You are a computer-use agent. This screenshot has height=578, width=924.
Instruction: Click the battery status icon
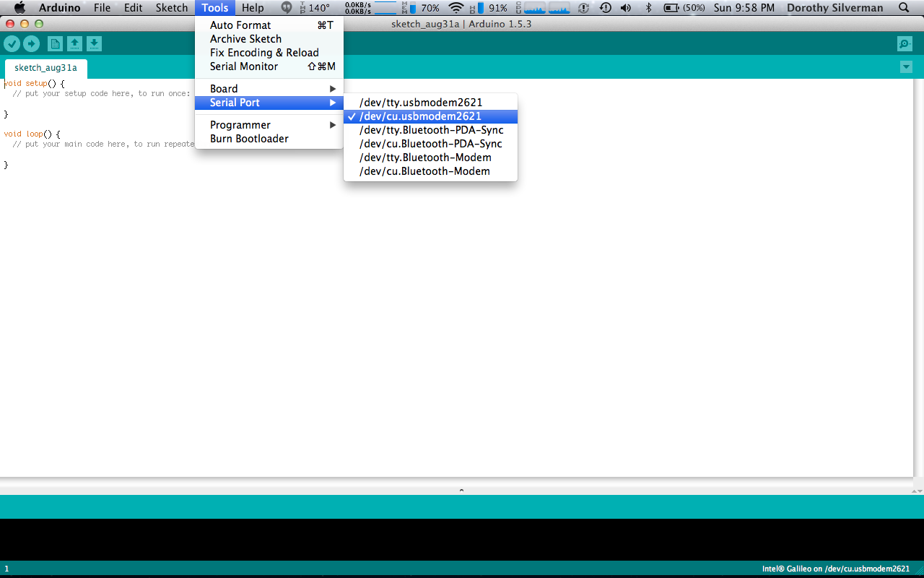[671, 8]
